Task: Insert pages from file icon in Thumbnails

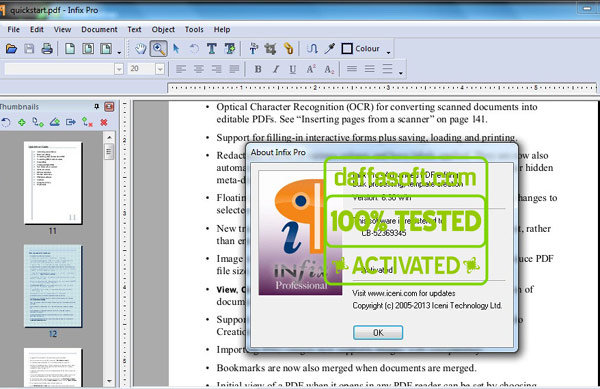Action: [38, 122]
